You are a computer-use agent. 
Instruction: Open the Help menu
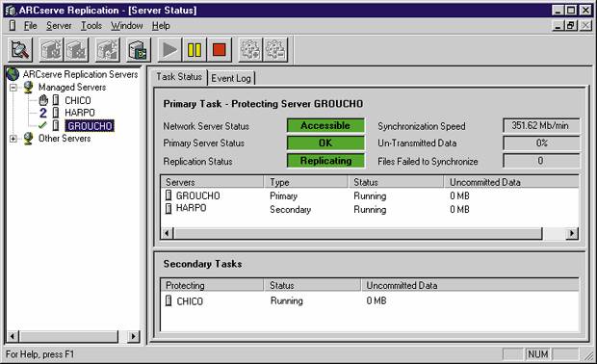coord(161,25)
